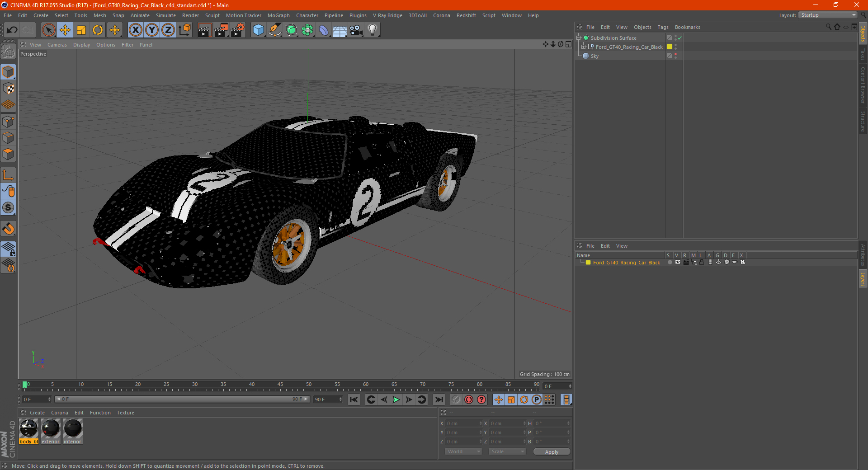
Task: Click the Record active objects button
Action: pyautogui.click(x=469, y=399)
